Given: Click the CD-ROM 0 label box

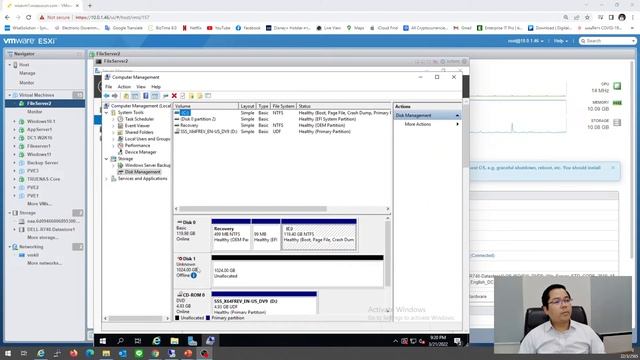Looking at the screenshot, I should 192,302.
